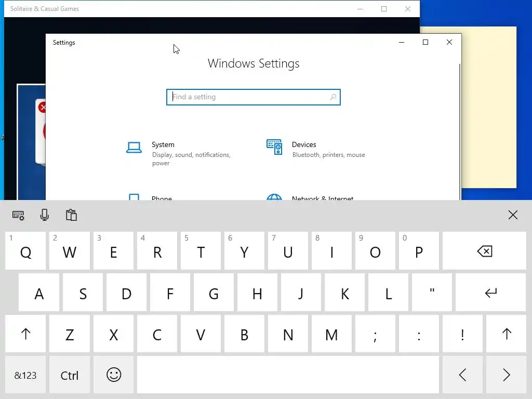Viewport: 532px width, 399px height.
Task: Tap the T key
Action: tap(201, 251)
